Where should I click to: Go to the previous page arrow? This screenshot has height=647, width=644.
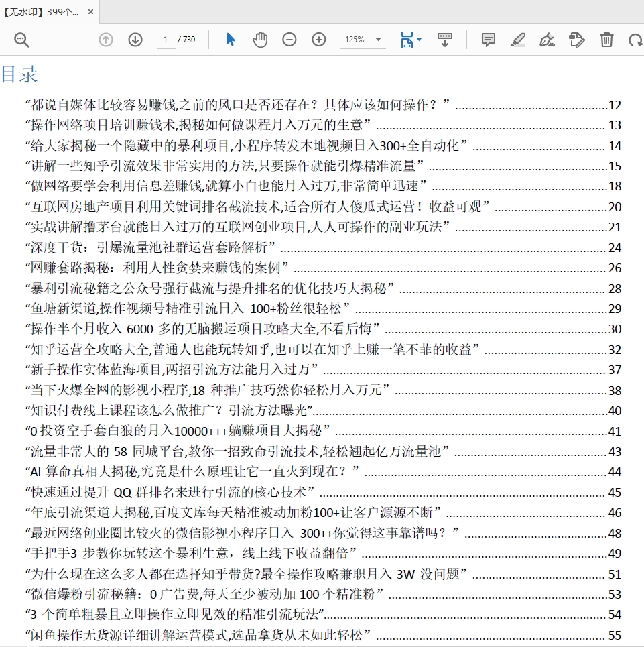pos(106,40)
